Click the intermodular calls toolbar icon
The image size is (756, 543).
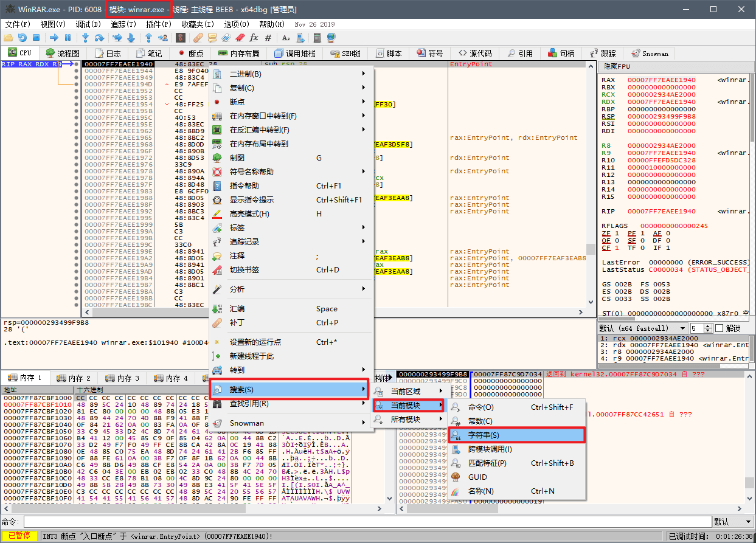(x=300, y=37)
